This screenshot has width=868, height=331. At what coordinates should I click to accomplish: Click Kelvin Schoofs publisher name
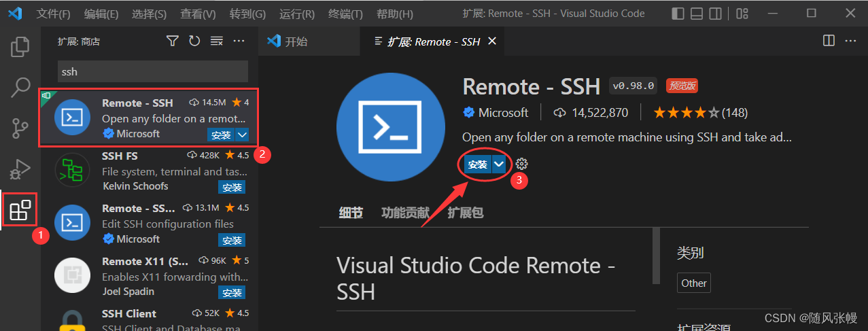(135, 186)
